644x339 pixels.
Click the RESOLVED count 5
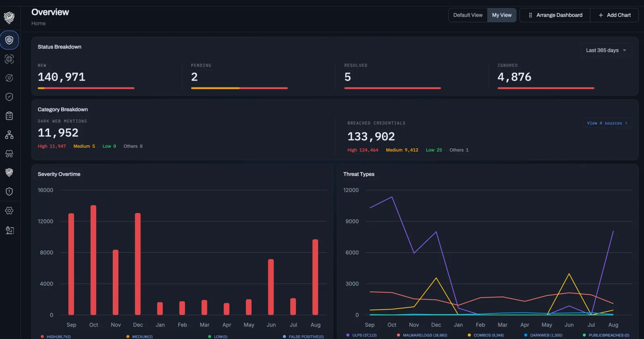coord(348,77)
